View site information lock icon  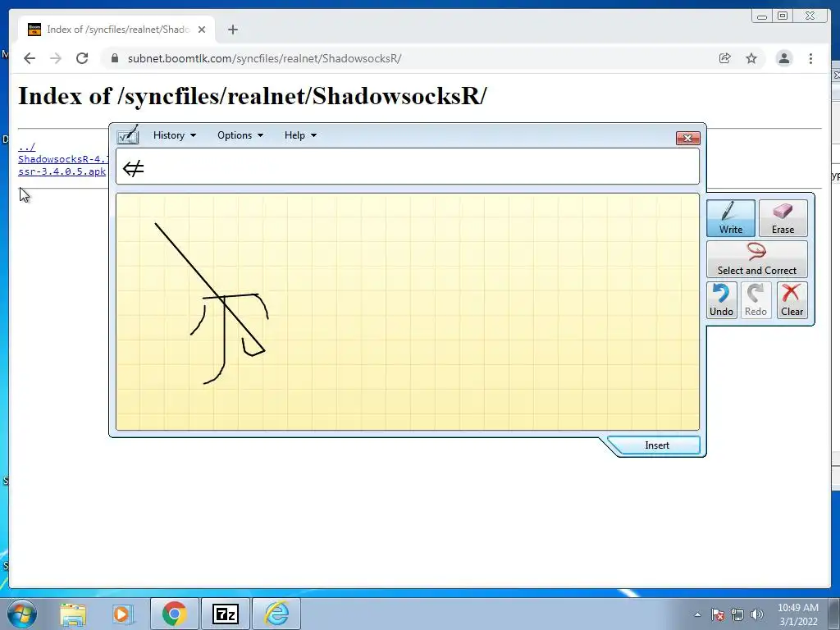(114, 58)
